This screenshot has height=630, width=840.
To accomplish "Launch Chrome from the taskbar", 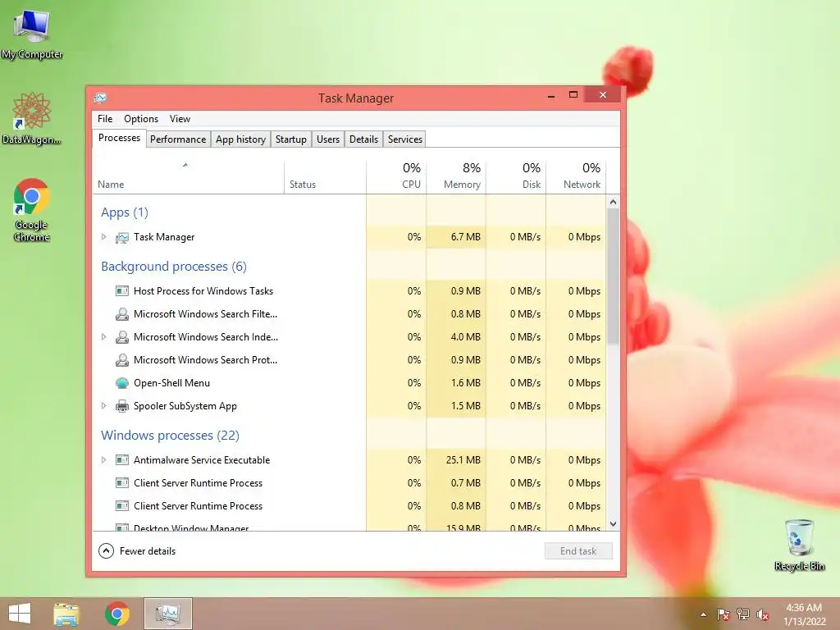I will [x=116, y=614].
